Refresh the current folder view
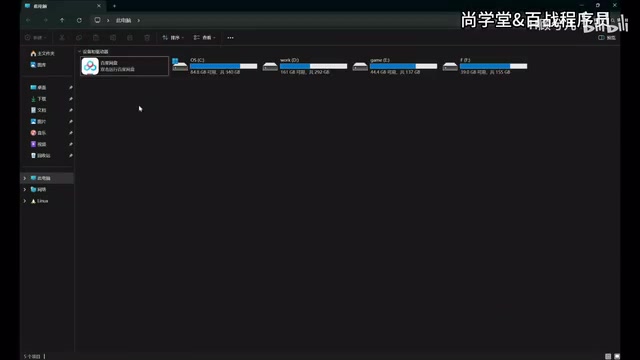This screenshot has width=640, height=360. (x=79, y=20)
